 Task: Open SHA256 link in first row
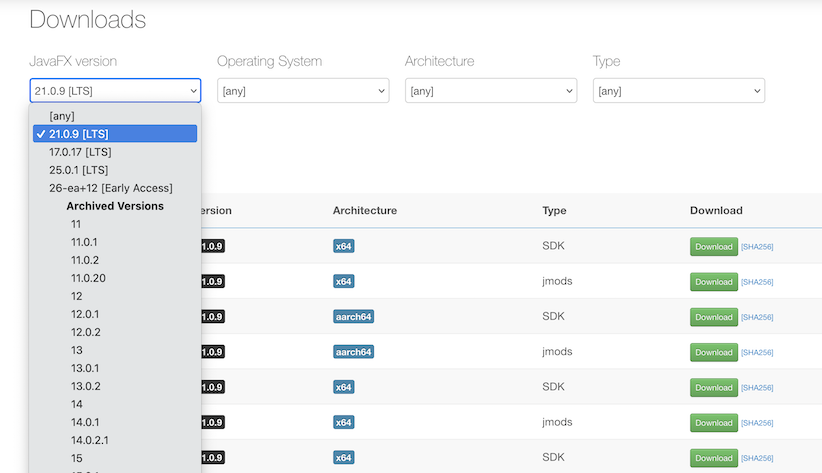tap(757, 247)
